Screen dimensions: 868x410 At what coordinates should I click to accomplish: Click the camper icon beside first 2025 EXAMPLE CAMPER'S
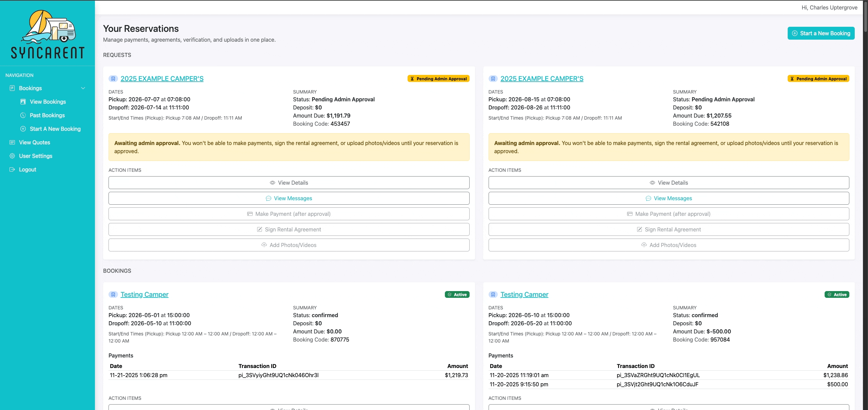[x=113, y=79]
